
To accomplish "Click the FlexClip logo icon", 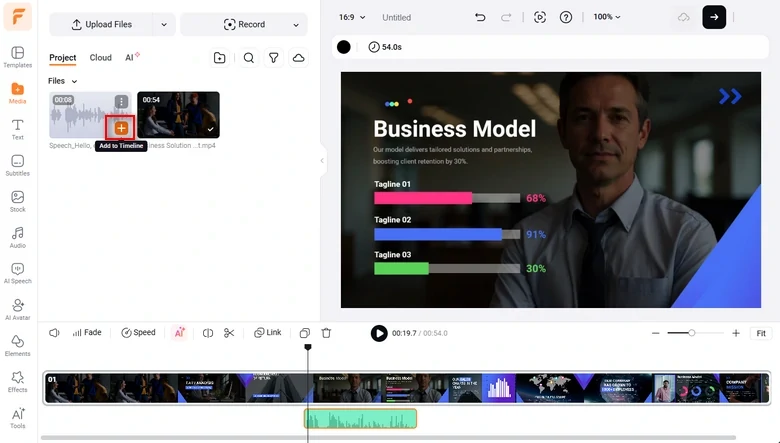I will [x=17, y=16].
